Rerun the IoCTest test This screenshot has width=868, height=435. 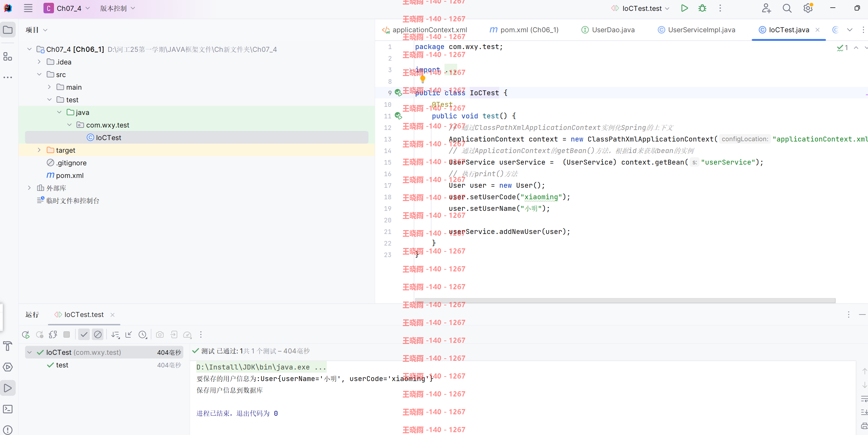point(26,335)
